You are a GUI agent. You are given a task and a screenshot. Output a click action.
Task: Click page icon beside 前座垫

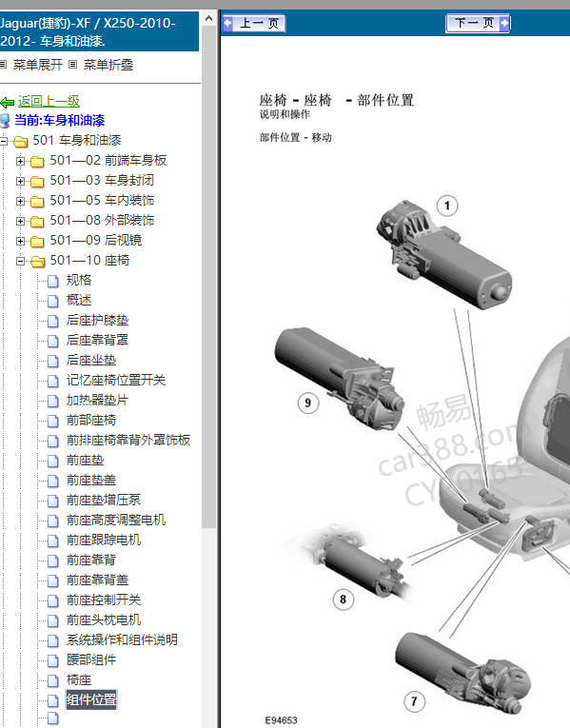pos(53,461)
